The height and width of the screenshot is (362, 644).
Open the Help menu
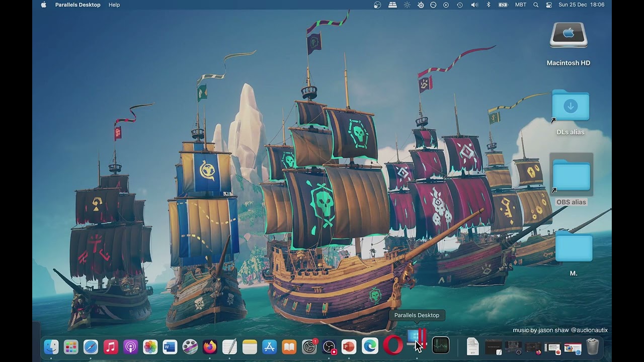[x=114, y=5]
